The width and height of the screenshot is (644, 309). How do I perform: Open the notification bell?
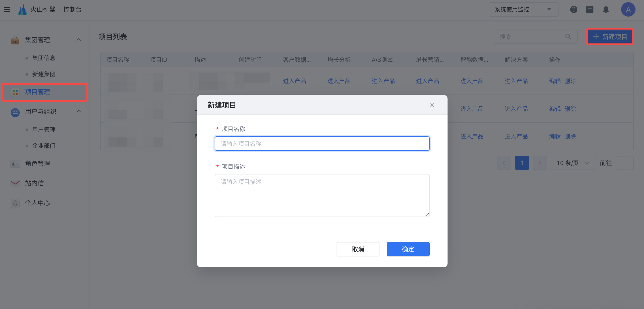[606, 9]
